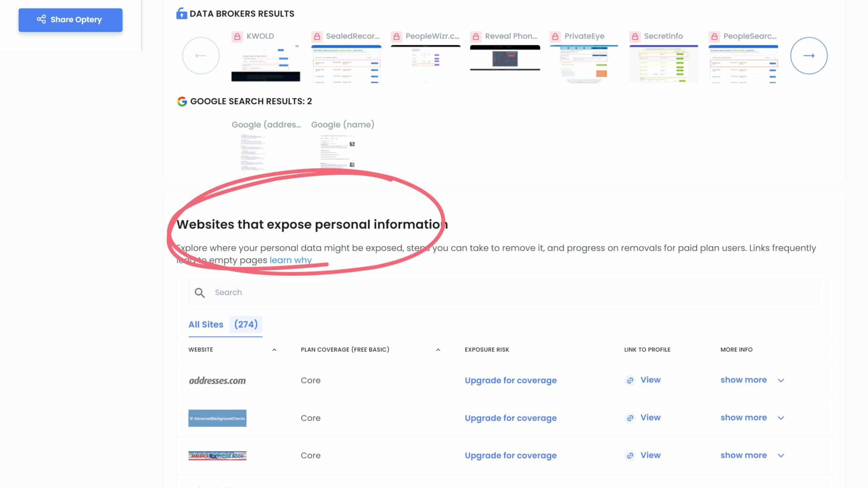Open the Secretinfo screenshot thumbnail
The image size is (868, 488).
coord(664,63)
